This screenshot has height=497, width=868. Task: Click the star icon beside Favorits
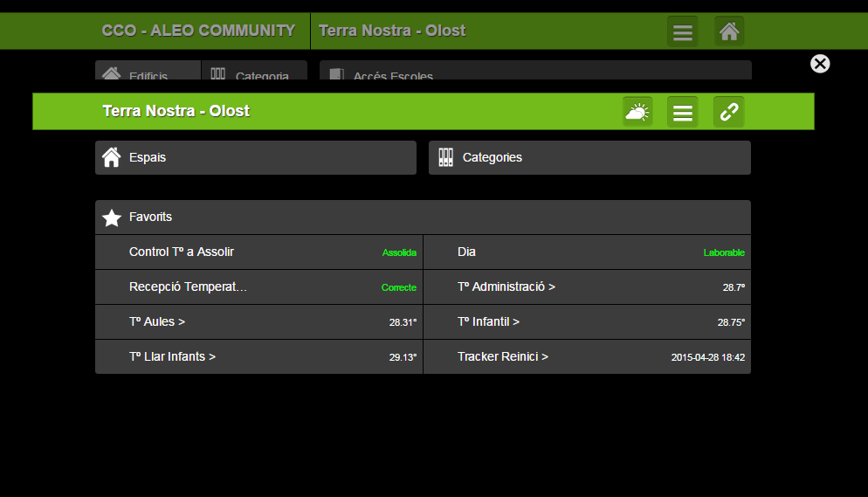(x=112, y=217)
